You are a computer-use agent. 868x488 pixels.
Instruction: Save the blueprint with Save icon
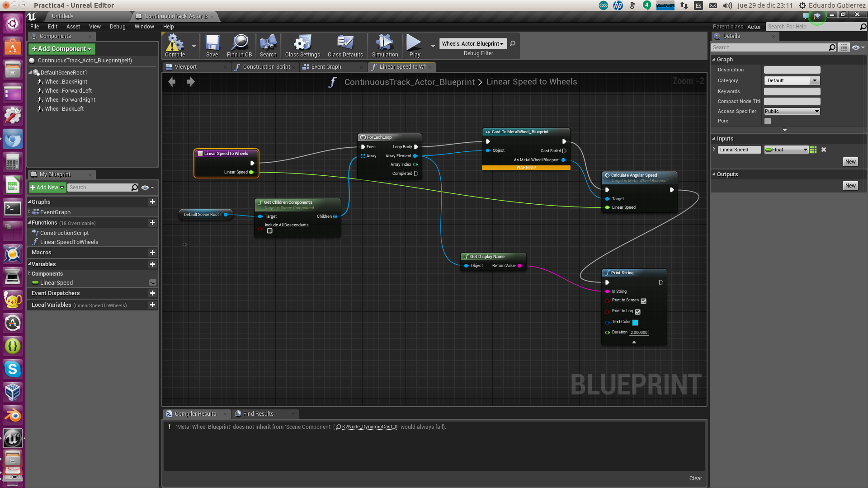(x=212, y=46)
